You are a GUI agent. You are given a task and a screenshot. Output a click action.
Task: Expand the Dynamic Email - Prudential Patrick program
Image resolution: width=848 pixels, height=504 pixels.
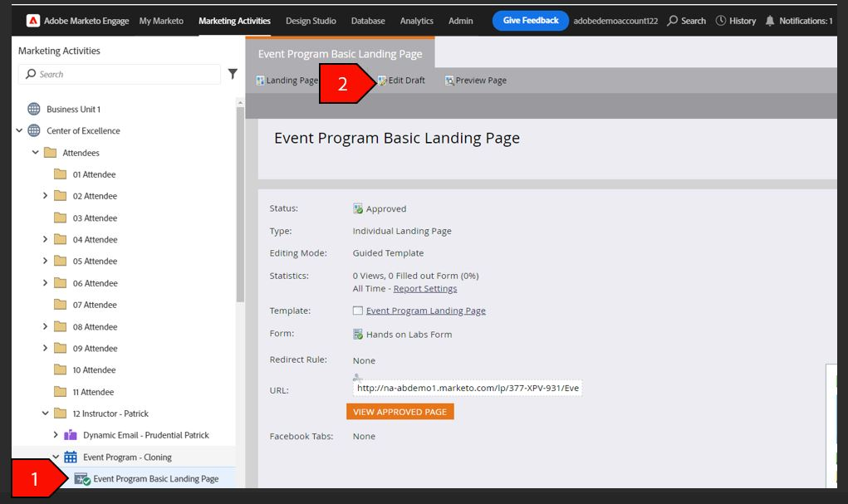[x=56, y=435]
